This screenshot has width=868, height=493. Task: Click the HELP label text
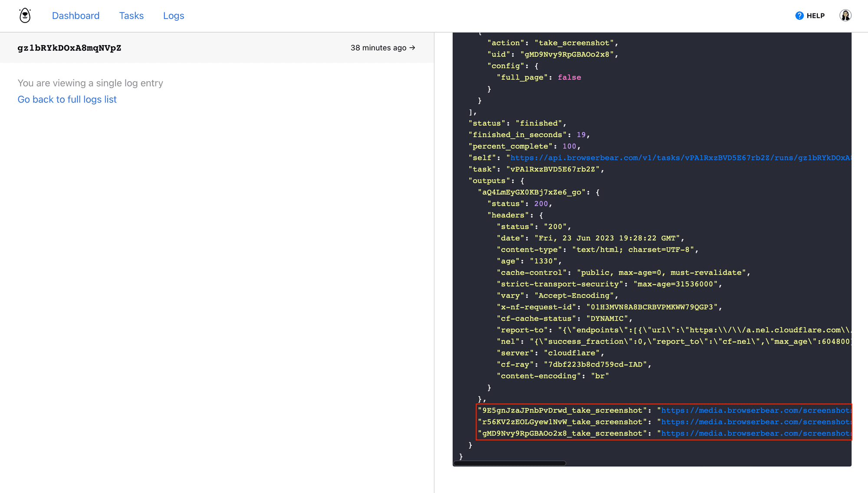816,15
